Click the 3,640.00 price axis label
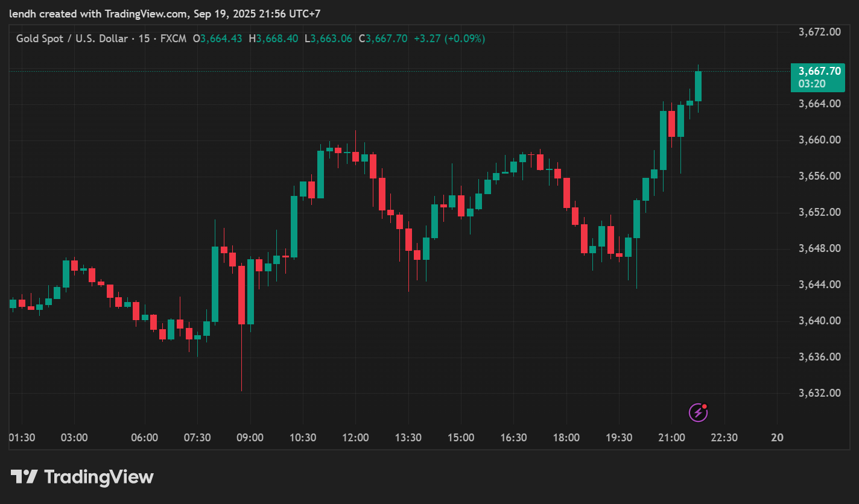Screen dimensions: 859x504 [819, 321]
